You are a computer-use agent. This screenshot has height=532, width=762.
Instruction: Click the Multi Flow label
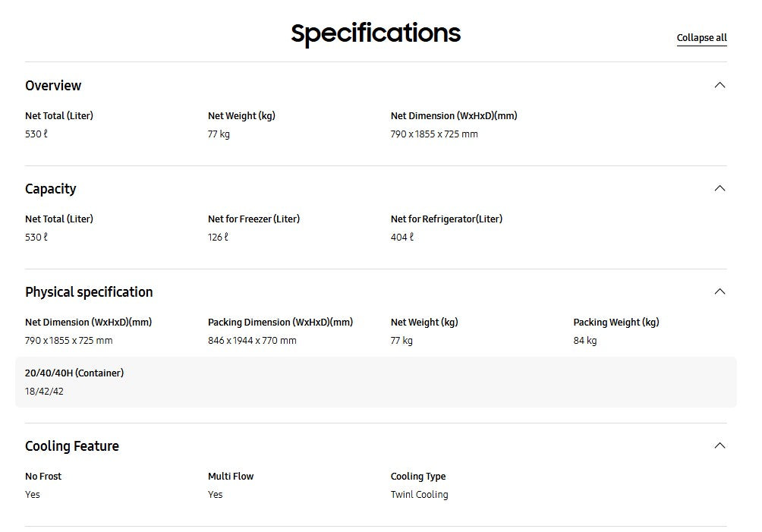click(231, 477)
